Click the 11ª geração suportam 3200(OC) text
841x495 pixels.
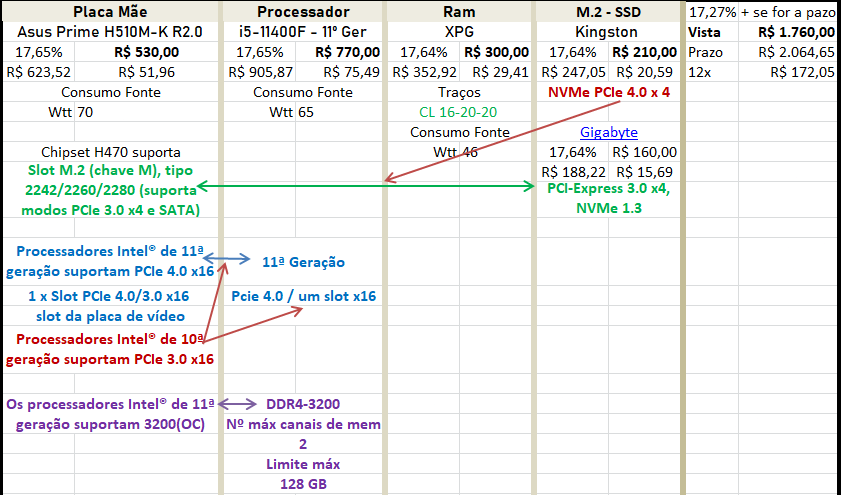[x=110, y=414]
